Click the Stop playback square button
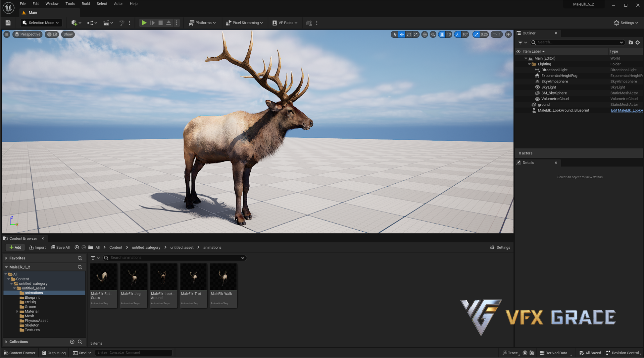This screenshot has width=644, height=358. coord(161,23)
